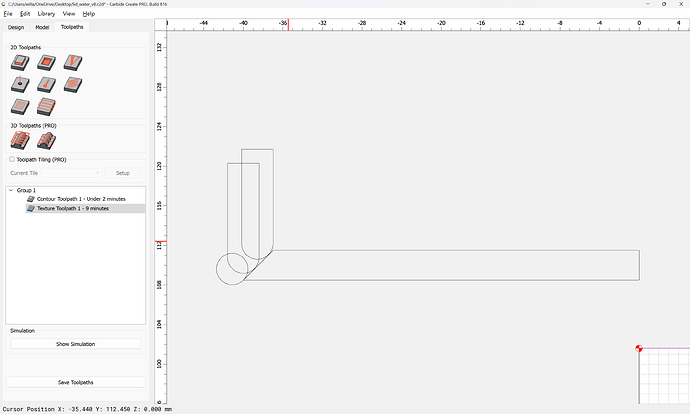Switch to the Design tab
The height and width of the screenshot is (414, 690).
pos(16,27)
